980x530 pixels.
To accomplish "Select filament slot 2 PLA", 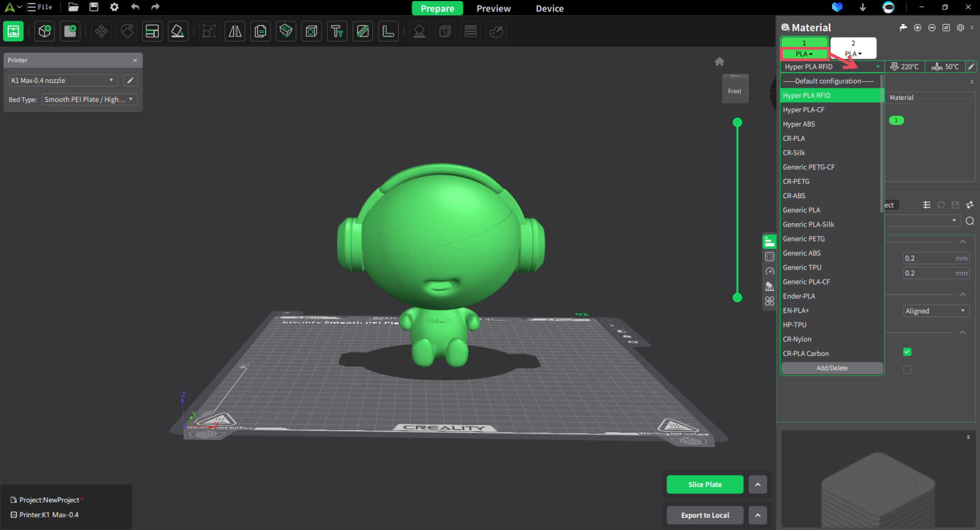I will [853, 48].
